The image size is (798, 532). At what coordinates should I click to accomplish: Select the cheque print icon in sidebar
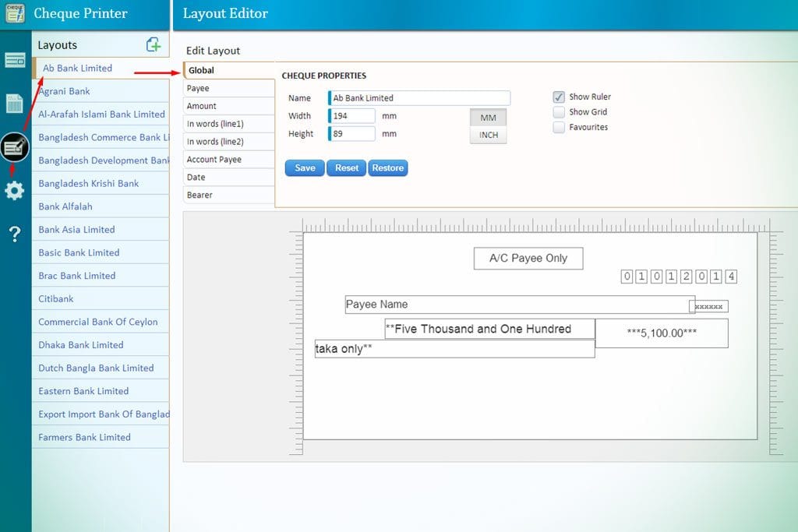click(x=14, y=59)
